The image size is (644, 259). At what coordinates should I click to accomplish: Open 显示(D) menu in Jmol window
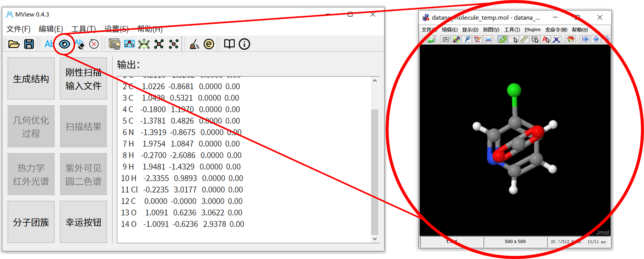470,30
